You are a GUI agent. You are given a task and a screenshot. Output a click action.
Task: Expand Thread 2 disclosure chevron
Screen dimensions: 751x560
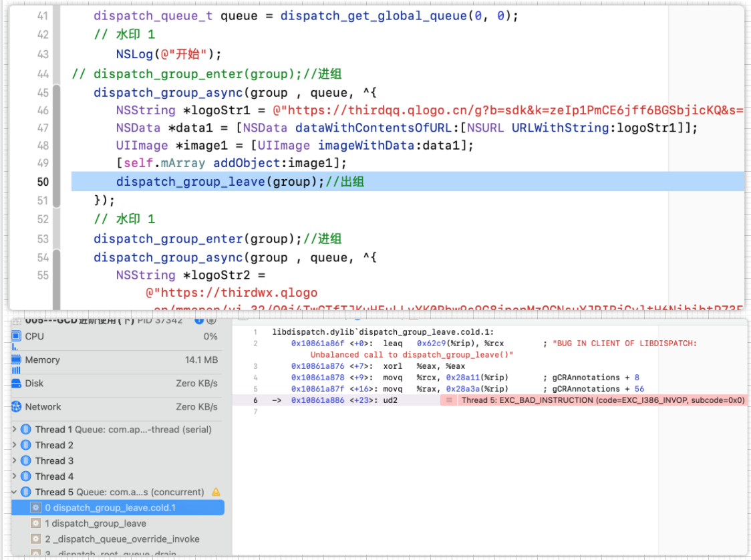(x=15, y=445)
